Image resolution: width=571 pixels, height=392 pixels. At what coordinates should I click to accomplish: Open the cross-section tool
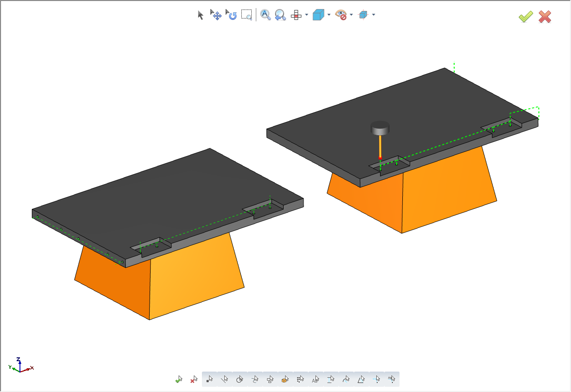point(296,15)
